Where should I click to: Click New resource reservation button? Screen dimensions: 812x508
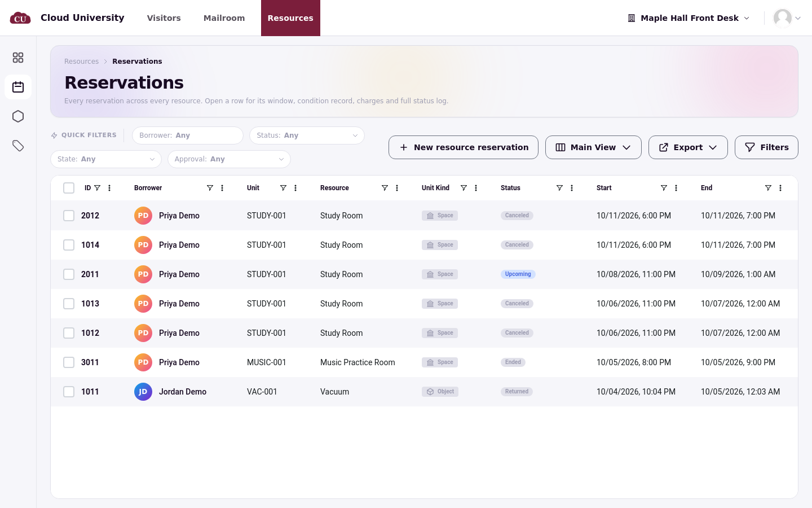coord(464,147)
